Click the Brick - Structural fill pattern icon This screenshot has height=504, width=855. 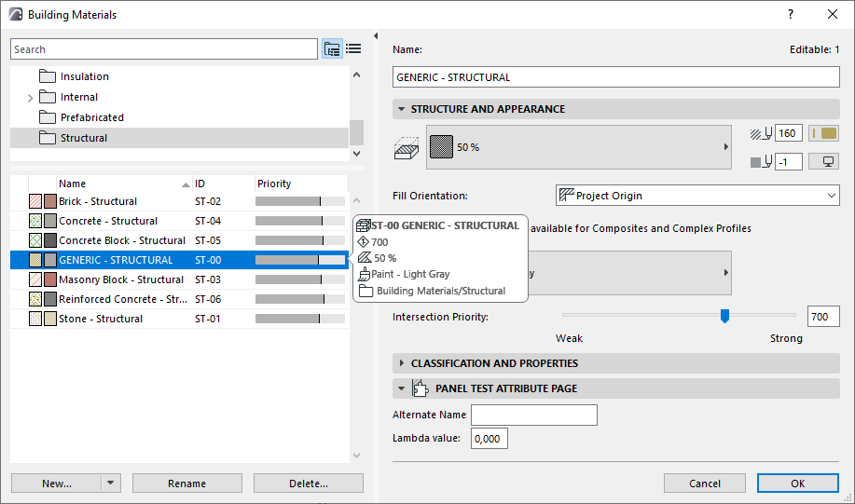click(x=35, y=201)
